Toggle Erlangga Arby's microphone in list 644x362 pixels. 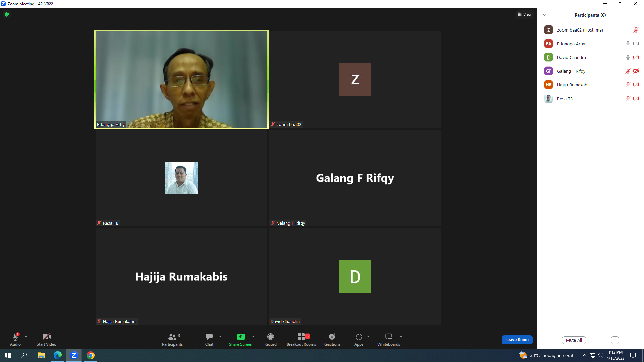(x=628, y=44)
